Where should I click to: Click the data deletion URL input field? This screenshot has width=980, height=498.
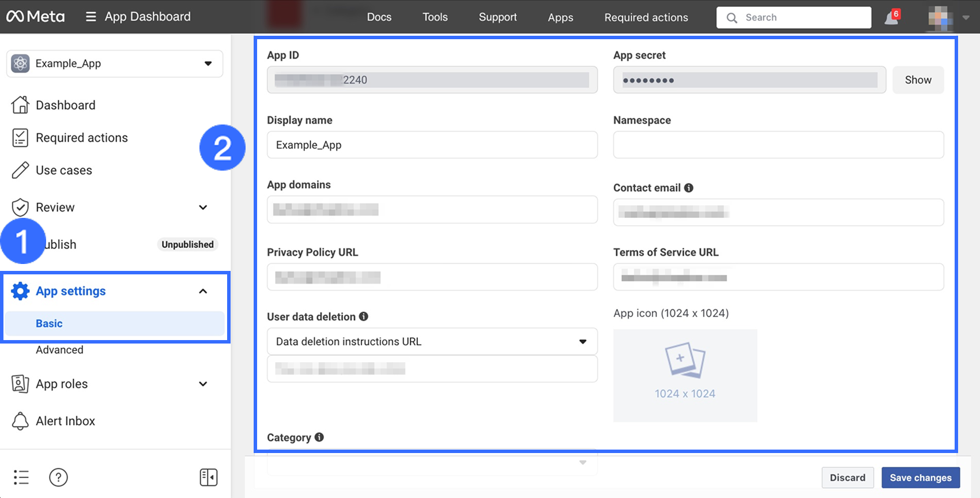[x=432, y=369]
